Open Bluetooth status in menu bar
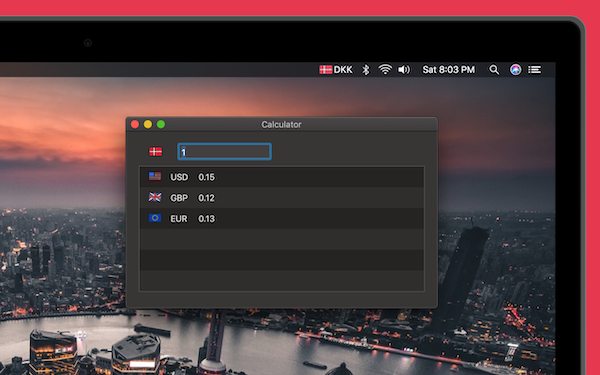600x375 pixels. pyautogui.click(x=366, y=70)
